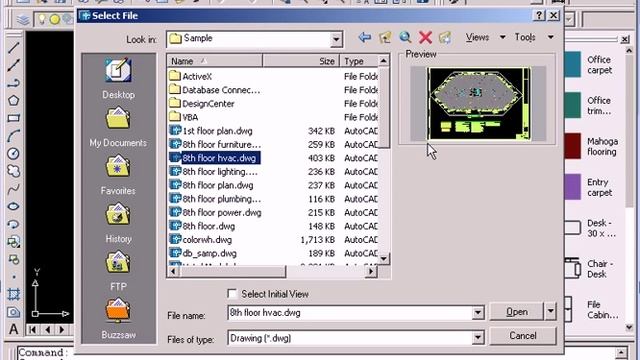This screenshot has width=640, height=360.
Task: Select the Circle tool in AutoCAD toolbar
Action: point(13,153)
